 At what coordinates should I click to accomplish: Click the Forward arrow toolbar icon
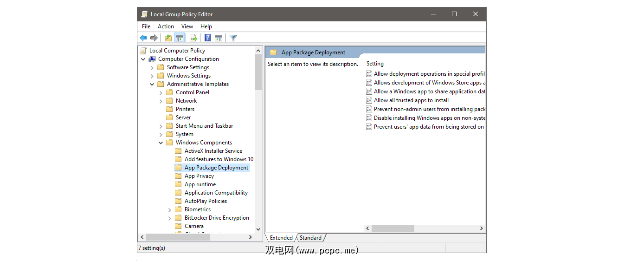pyautogui.click(x=154, y=38)
